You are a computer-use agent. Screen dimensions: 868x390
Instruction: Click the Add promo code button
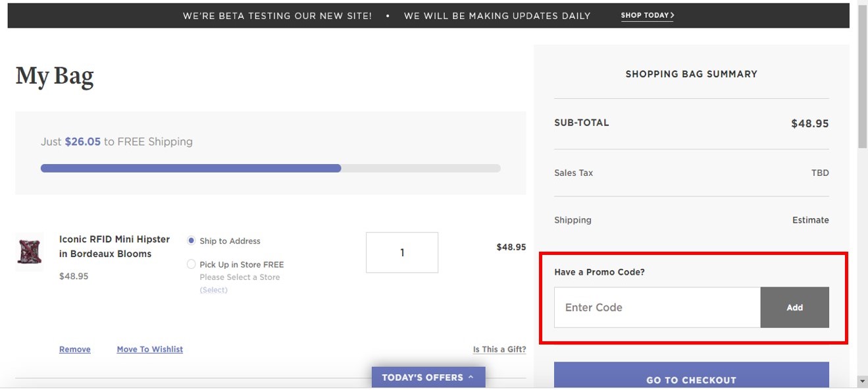[795, 308]
